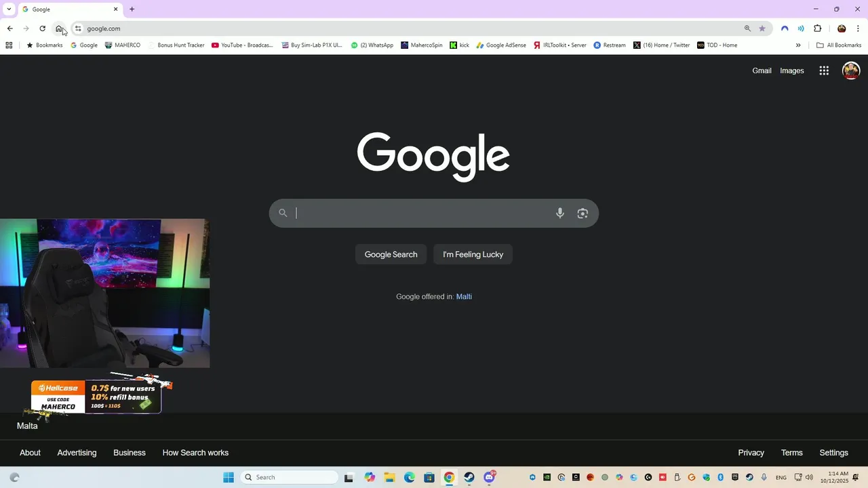Open the Google apps grid
The height and width of the screenshot is (488, 868).
click(x=824, y=70)
